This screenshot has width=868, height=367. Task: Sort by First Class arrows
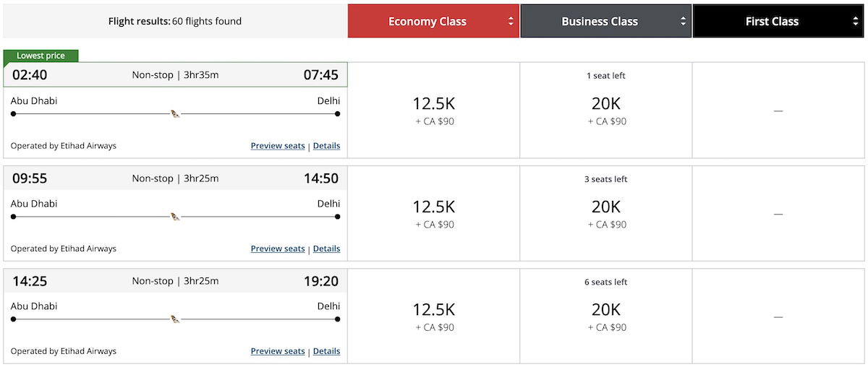tap(856, 22)
